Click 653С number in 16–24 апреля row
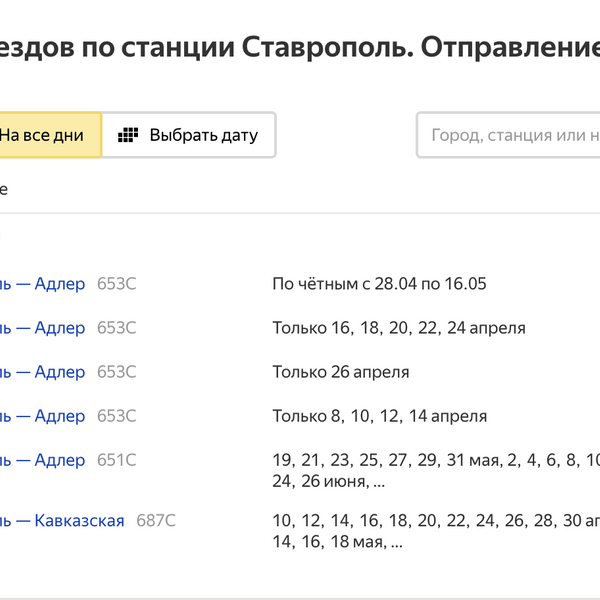 tap(117, 328)
